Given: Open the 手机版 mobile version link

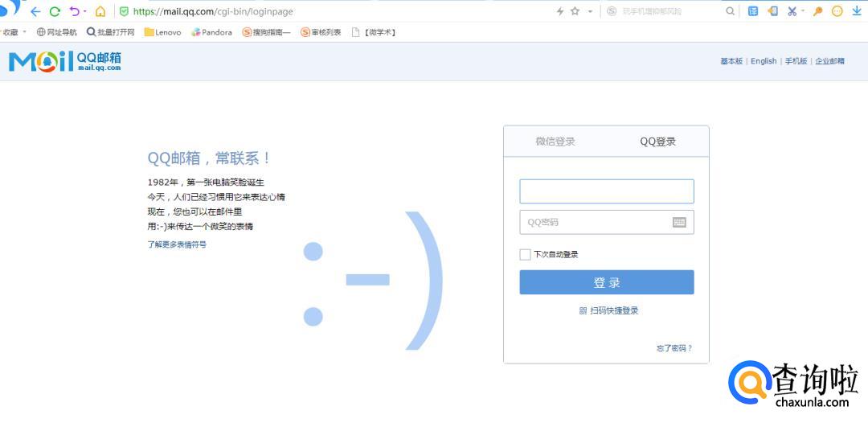Looking at the screenshot, I should coord(796,61).
